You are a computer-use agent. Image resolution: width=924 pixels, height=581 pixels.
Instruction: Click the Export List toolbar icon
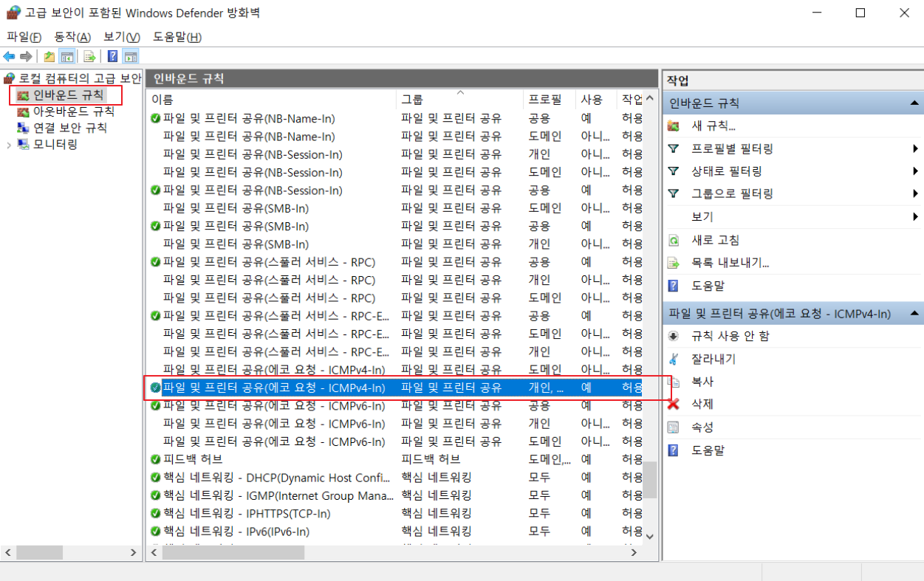tap(89, 57)
